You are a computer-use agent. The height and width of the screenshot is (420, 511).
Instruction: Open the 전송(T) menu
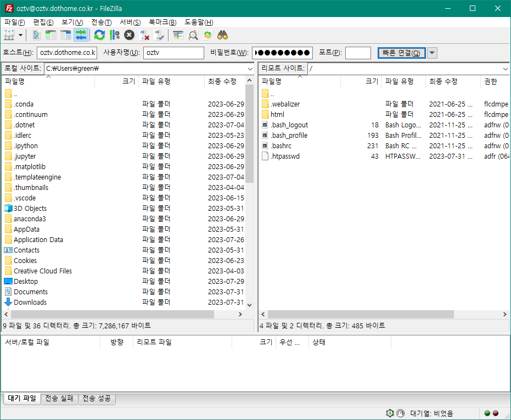[102, 22]
